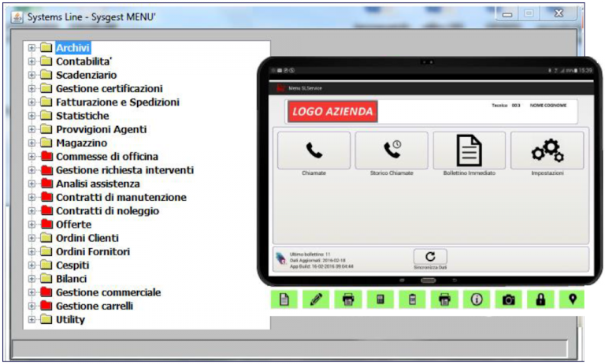Viewport: 605px width, 364px height.
Task: Click the feather icon beside Ultimo bollettino
Action: [281, 258]
